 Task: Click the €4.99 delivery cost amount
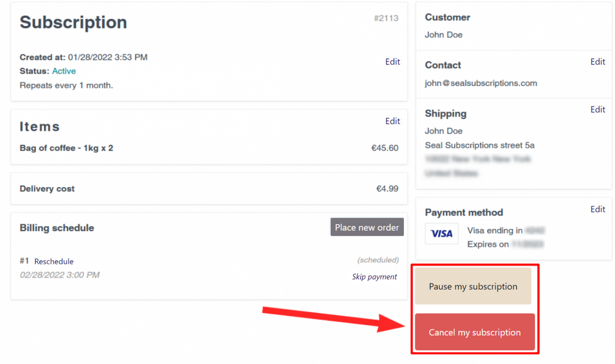point(387,188)
